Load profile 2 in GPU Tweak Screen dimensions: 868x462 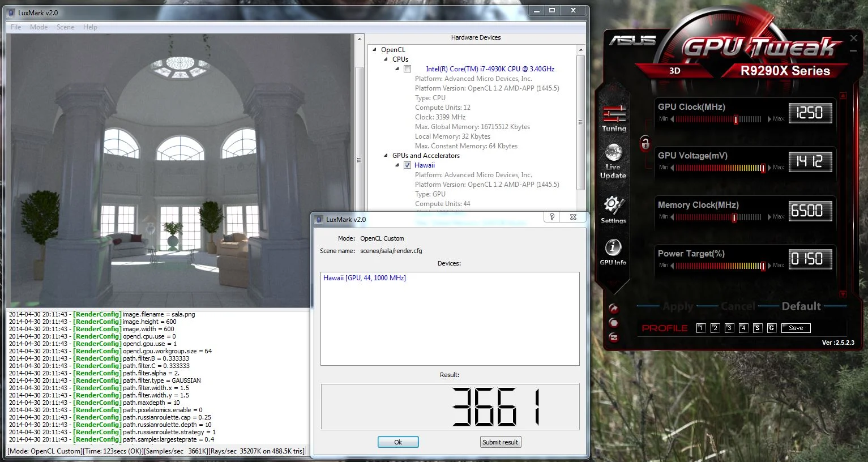click(715, 328)
